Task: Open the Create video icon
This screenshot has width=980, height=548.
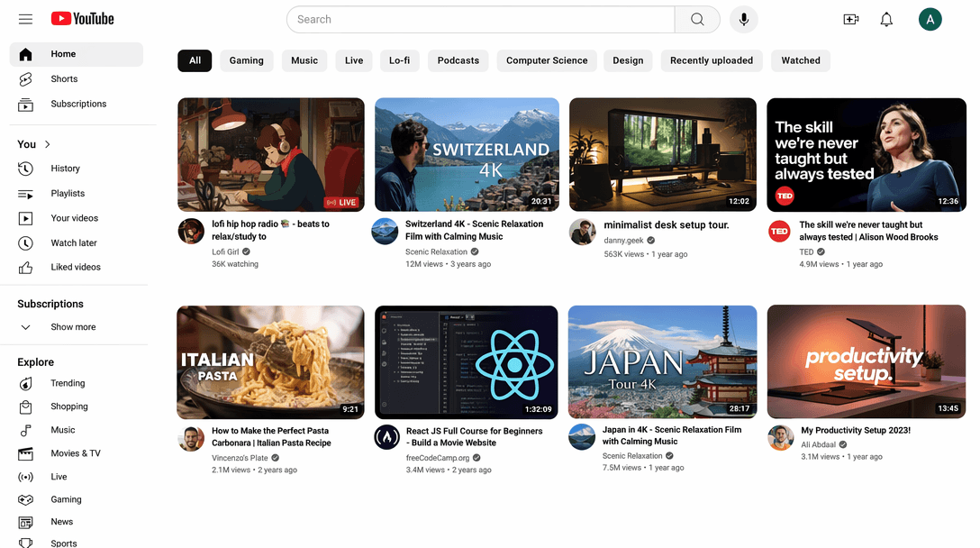Action: click(850, 19)
